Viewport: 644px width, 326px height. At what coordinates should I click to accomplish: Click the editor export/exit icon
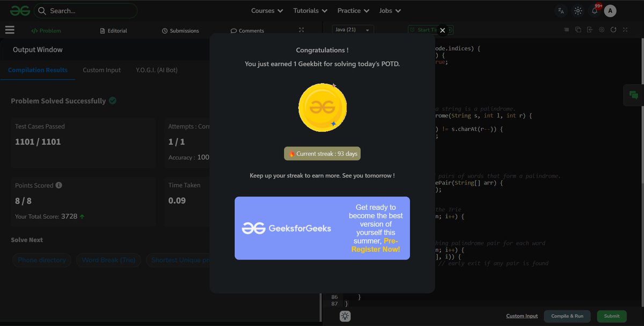(590, 30)
